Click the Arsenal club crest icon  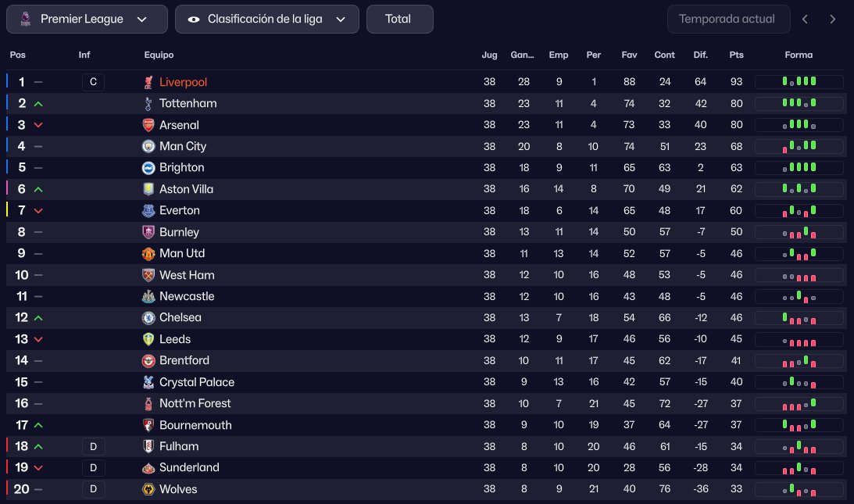[x=148, y=125]
